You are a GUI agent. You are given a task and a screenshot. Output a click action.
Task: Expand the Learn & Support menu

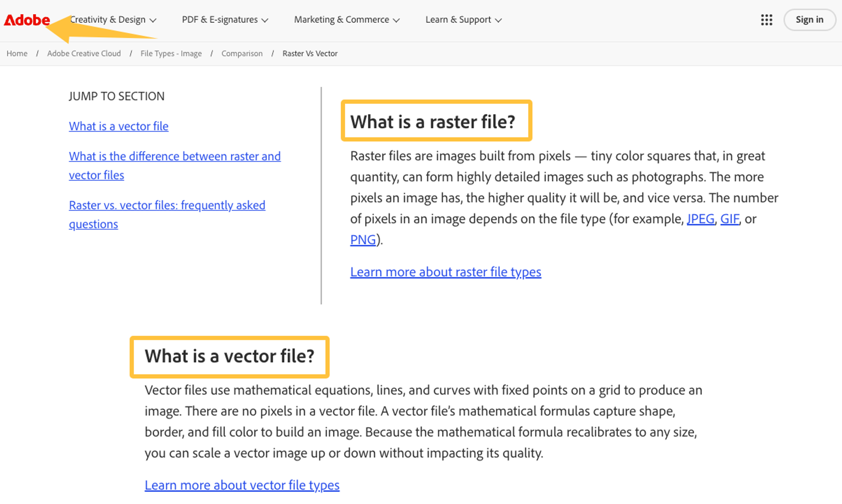pyautogui.click(x=464, y=20)
